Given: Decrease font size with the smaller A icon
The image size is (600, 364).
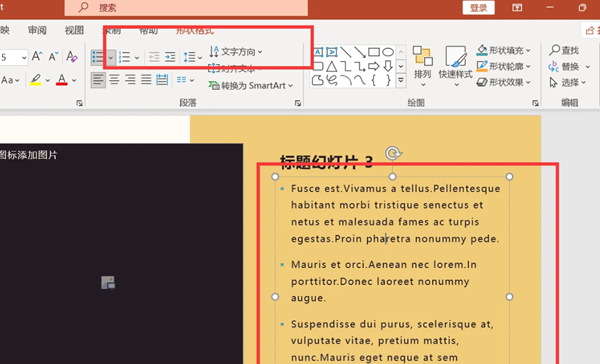Looking at the screenshot, I should (53, 57).
